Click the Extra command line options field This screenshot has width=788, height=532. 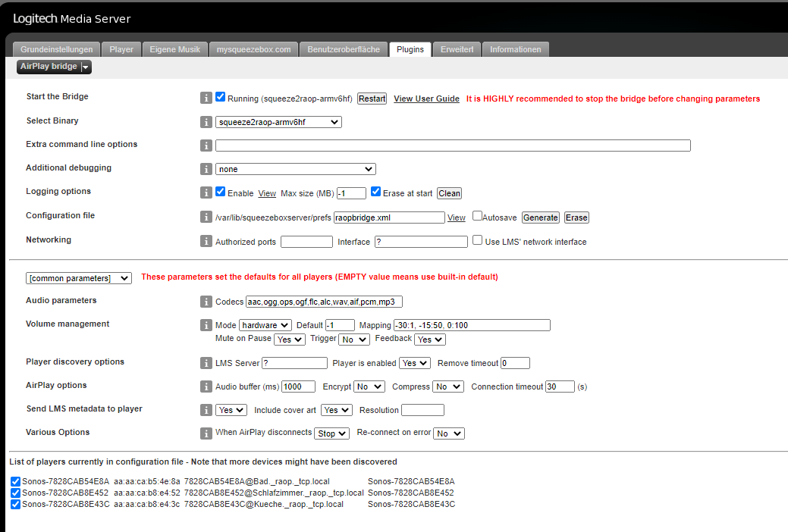coord(453,146)
